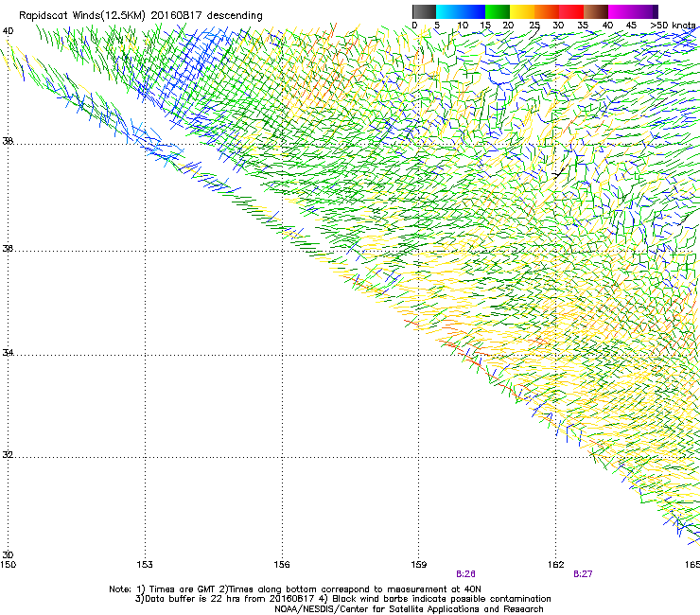Click the green 15-20 knots color segment

tap(498, 11)
